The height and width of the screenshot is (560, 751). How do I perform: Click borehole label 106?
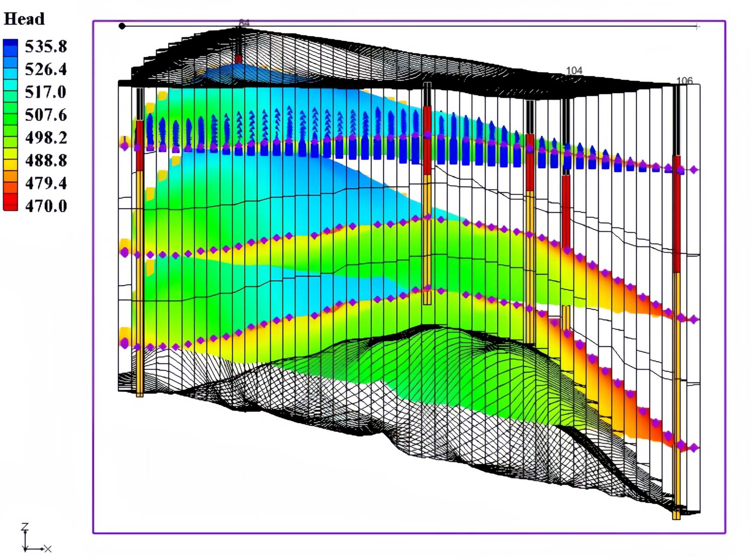[684, 81]
